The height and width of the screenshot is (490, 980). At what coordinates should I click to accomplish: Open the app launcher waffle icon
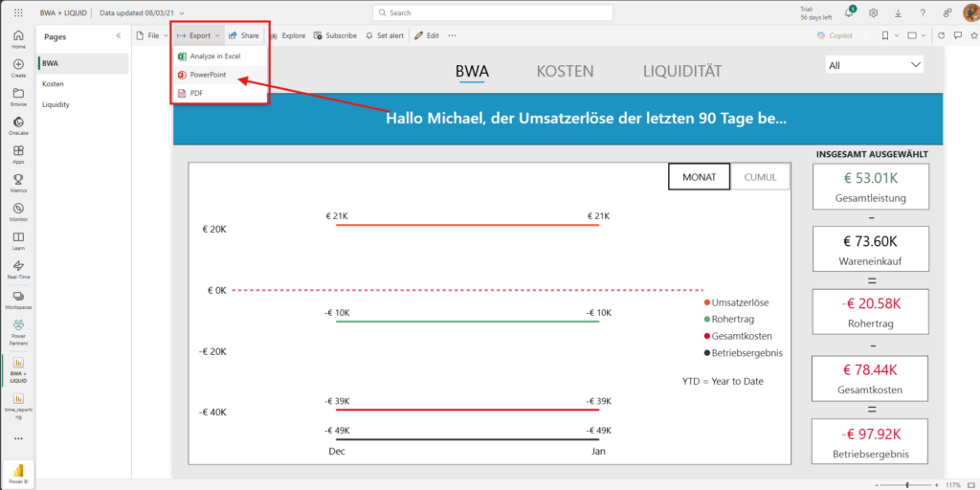point(18,12)
